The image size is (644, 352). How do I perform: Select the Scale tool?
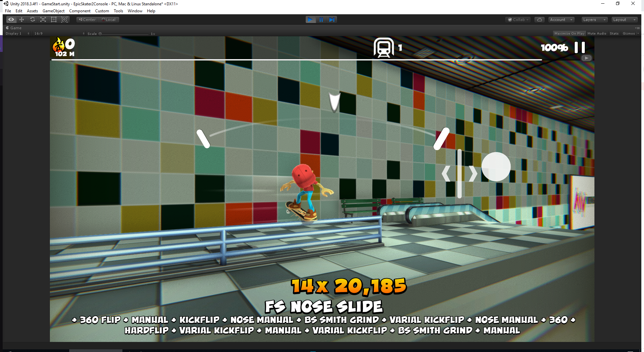point(43,20)
